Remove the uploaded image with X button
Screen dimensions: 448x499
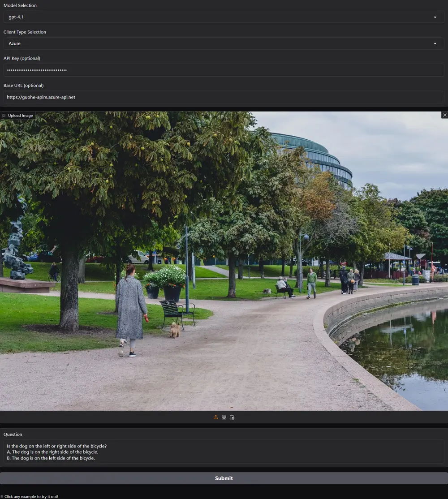click(x=444, y=115)
